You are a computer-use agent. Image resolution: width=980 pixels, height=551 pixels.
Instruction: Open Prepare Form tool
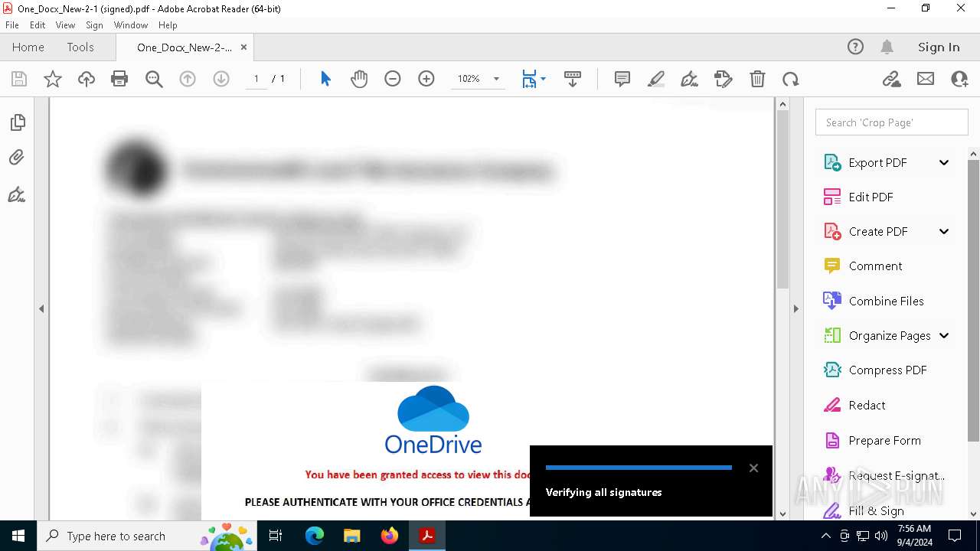click(884, 440)
